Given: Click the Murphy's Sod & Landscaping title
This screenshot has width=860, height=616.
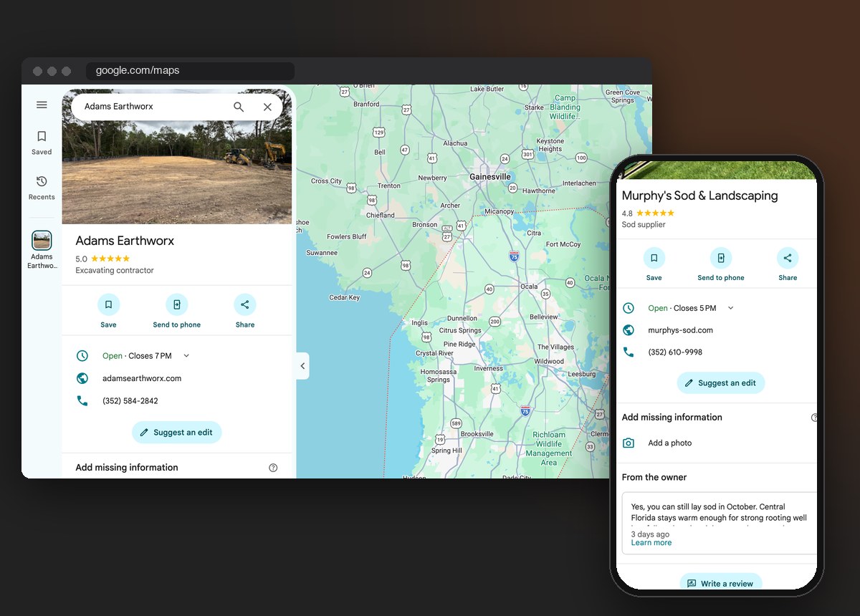Looking at the screenshot, I should 699,196.
